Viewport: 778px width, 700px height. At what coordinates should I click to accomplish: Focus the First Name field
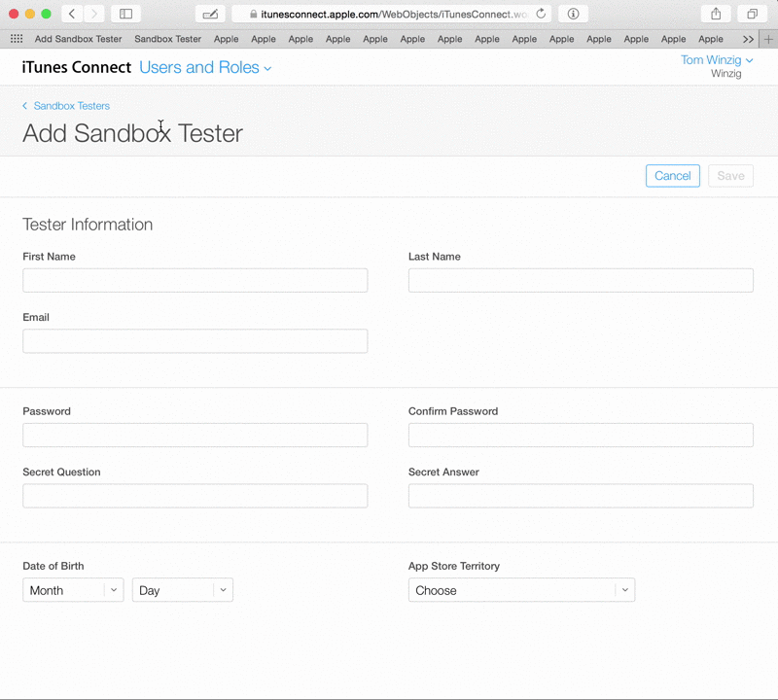195,280
